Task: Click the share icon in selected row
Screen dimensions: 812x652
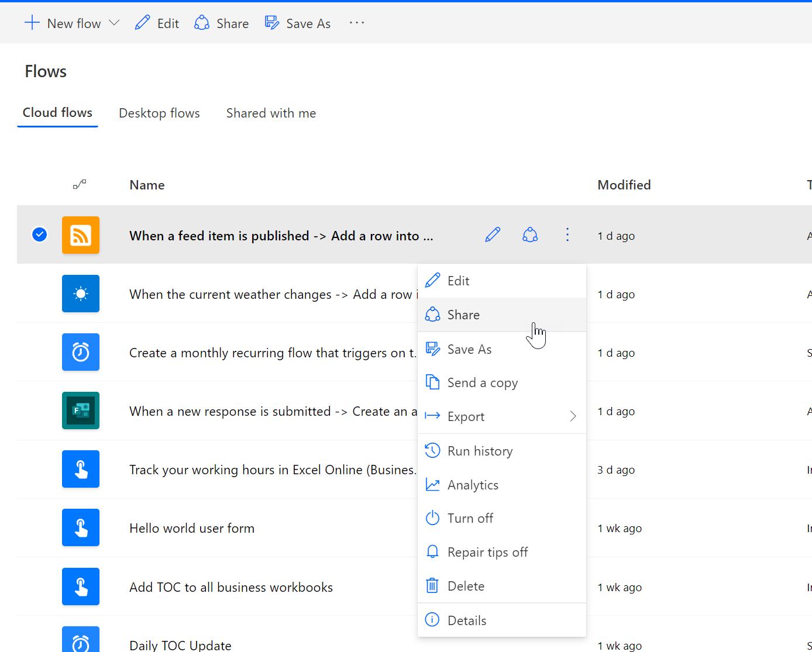Action: click(530, 235)
